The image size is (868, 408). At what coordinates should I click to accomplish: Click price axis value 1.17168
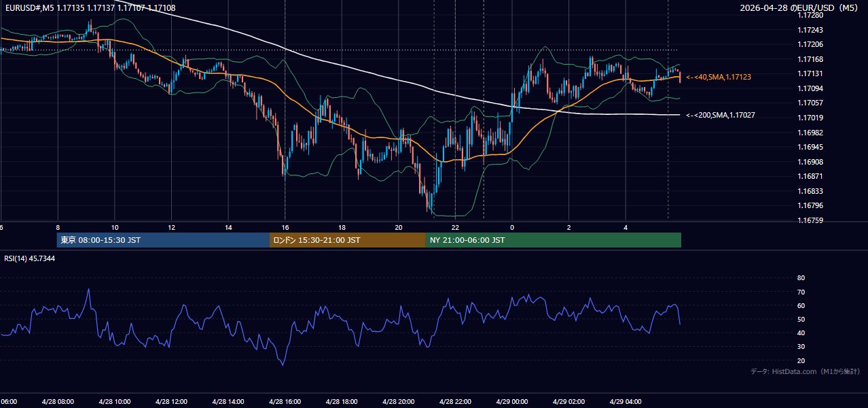[810, 59]
